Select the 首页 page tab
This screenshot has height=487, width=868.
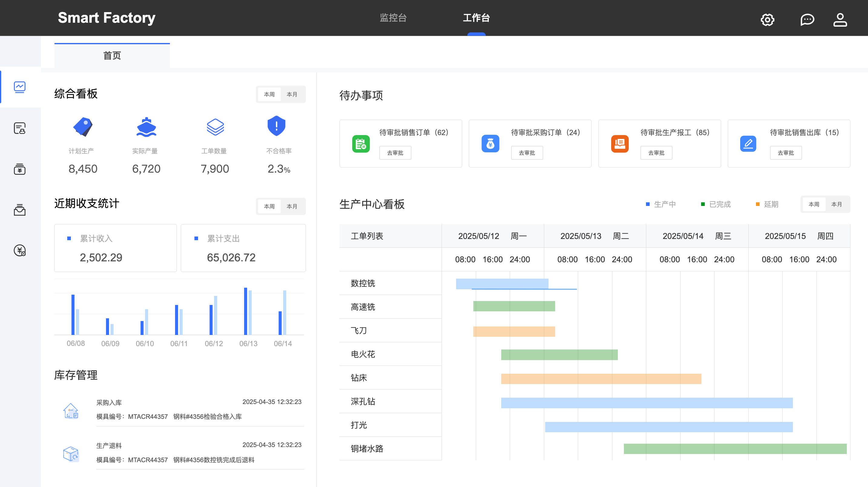[x=112, y=56]
